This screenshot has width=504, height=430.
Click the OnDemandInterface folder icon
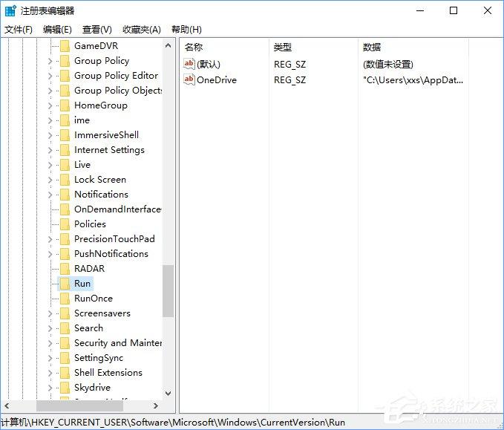(65, 209)
